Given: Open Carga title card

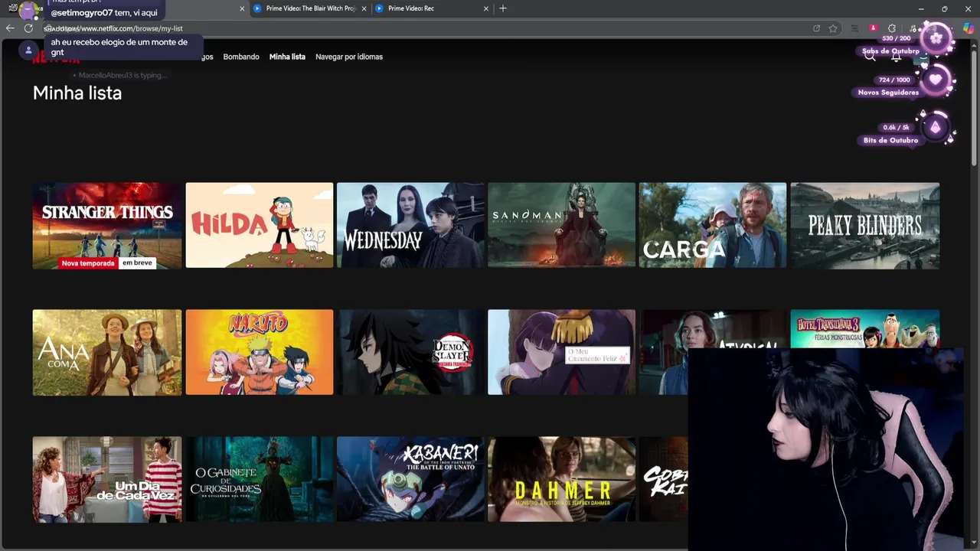Looking at the screenshot, I should [713, 225].
